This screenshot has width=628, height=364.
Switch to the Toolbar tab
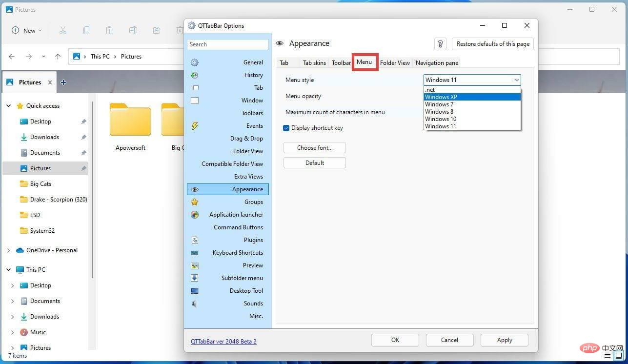coord(341,63)
